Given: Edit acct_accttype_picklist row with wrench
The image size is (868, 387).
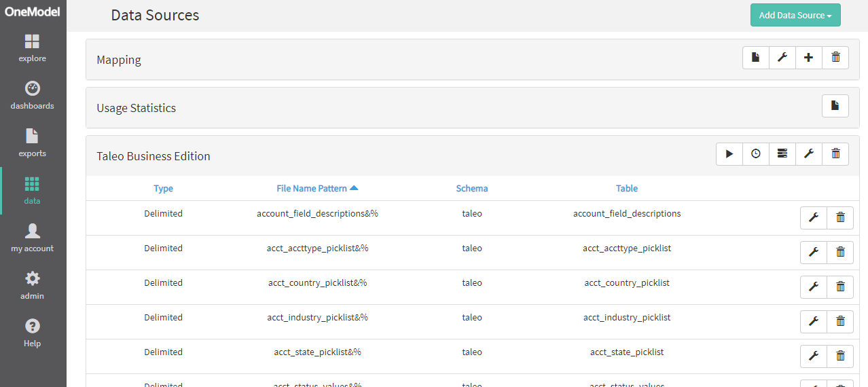Looking at the screenshot, I should point(814,253).
